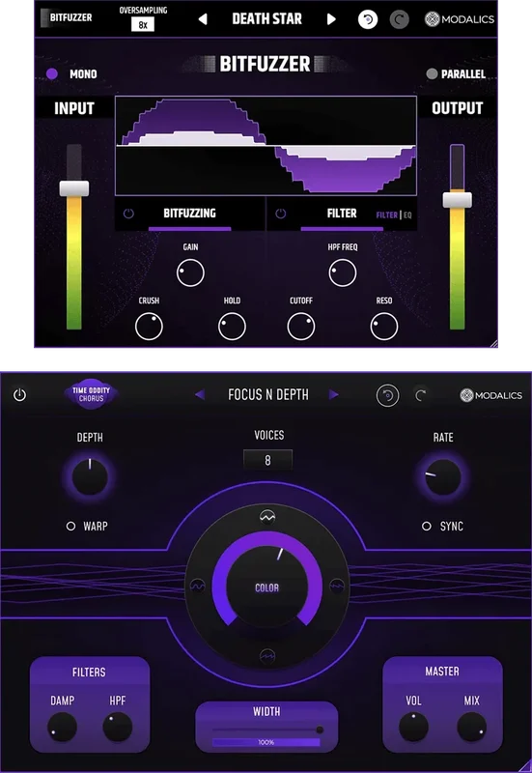Select the Bitfuzzing section tab
Image resolution: width=532 pixels, height=773 pixels.
point(189,214)
